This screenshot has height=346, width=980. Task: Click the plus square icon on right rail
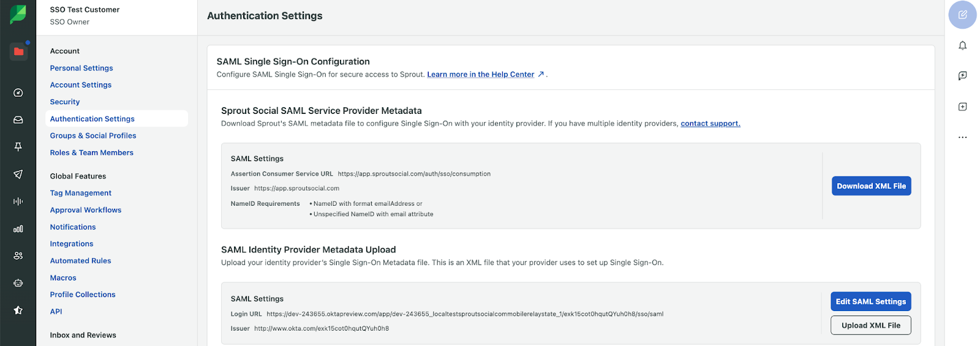coord(962,107)
